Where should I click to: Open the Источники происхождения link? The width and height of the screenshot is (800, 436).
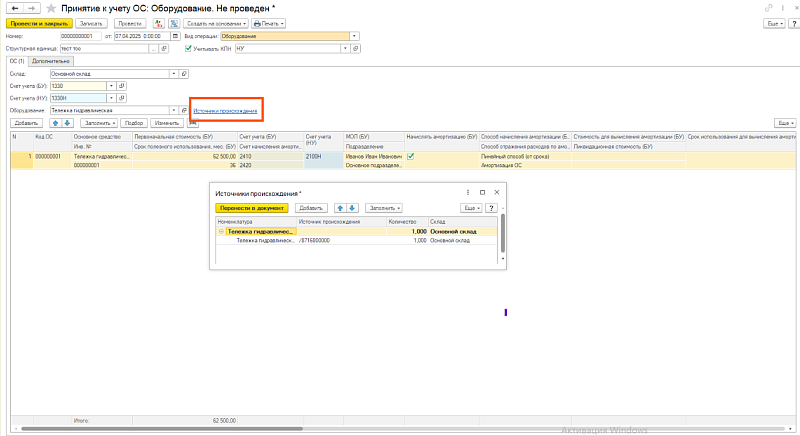click(225, 110)
